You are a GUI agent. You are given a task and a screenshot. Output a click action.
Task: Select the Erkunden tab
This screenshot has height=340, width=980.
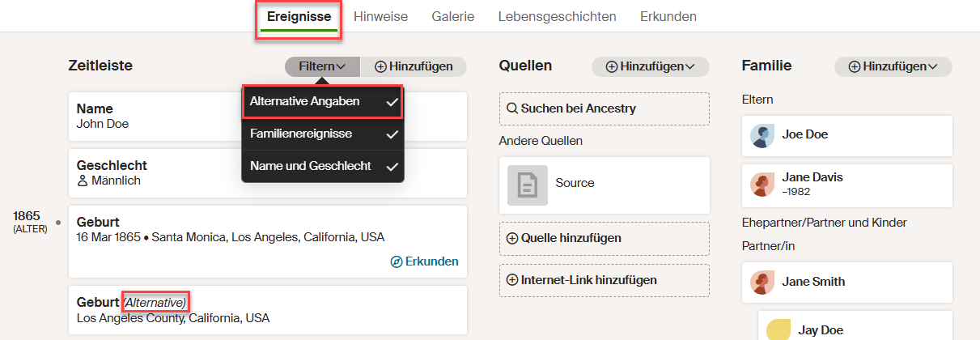point(668,16)
